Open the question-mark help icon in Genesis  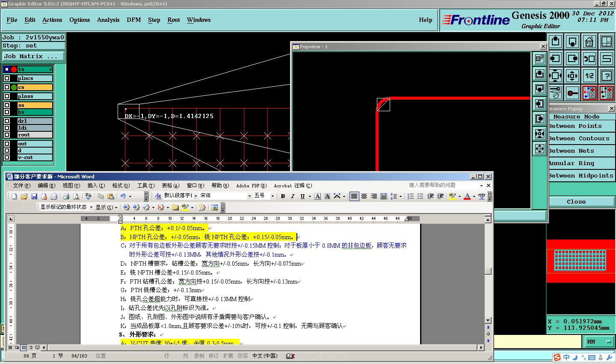pos(607,76)
